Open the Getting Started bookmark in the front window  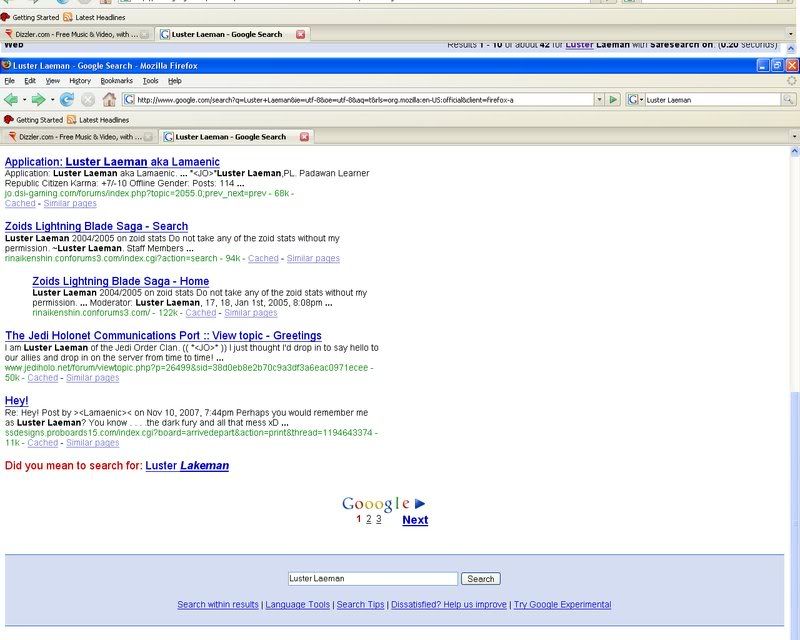(x=34, y=120)
